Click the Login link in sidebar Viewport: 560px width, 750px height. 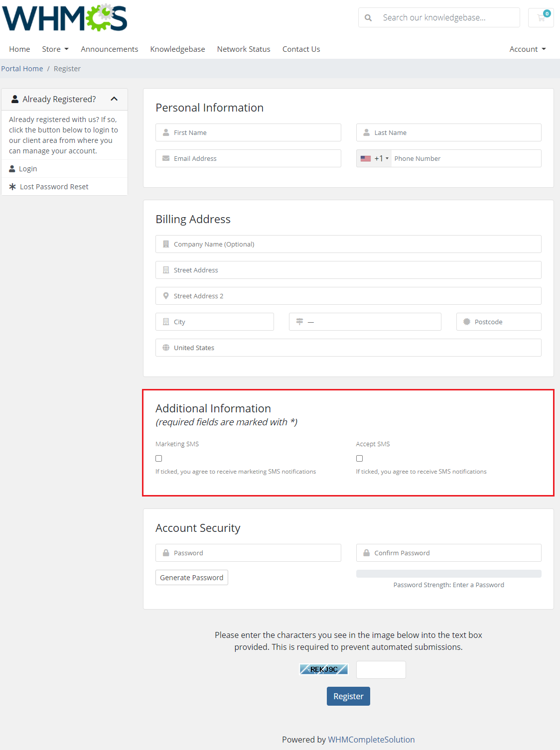(28, 169)
